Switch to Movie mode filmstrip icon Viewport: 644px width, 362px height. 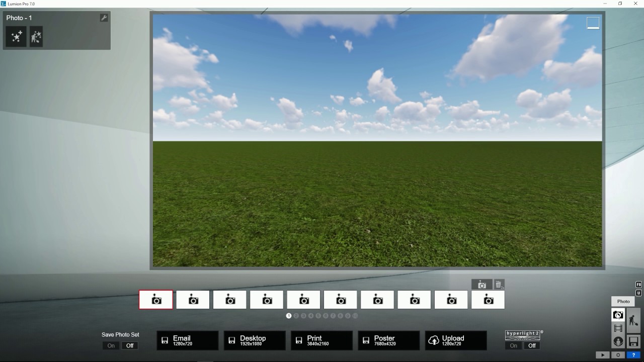pos(618,328)
